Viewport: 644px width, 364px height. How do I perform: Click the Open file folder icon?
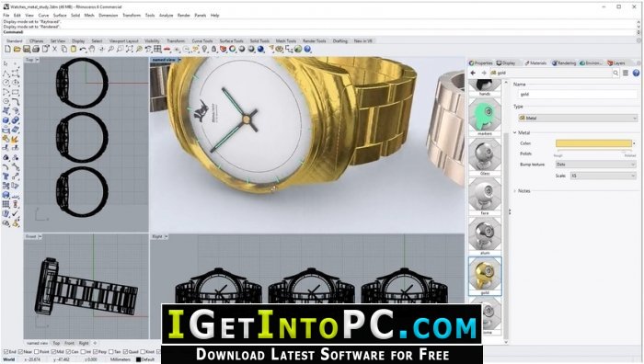(17, 50)
